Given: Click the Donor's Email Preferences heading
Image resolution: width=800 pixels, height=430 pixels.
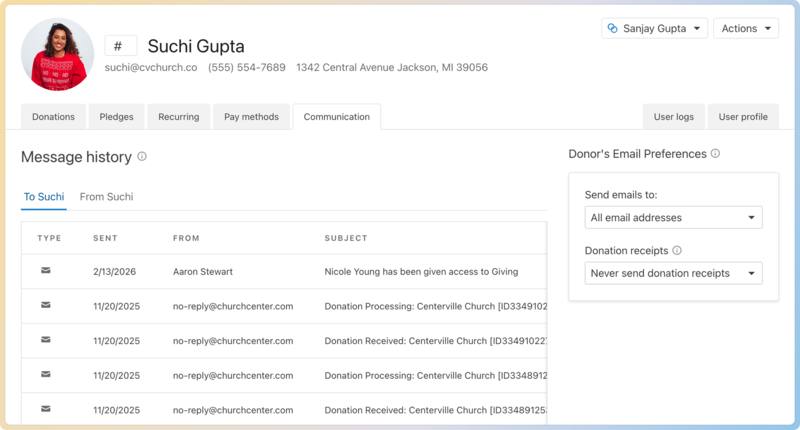Looking at the screenshot, I should (637, 154).
